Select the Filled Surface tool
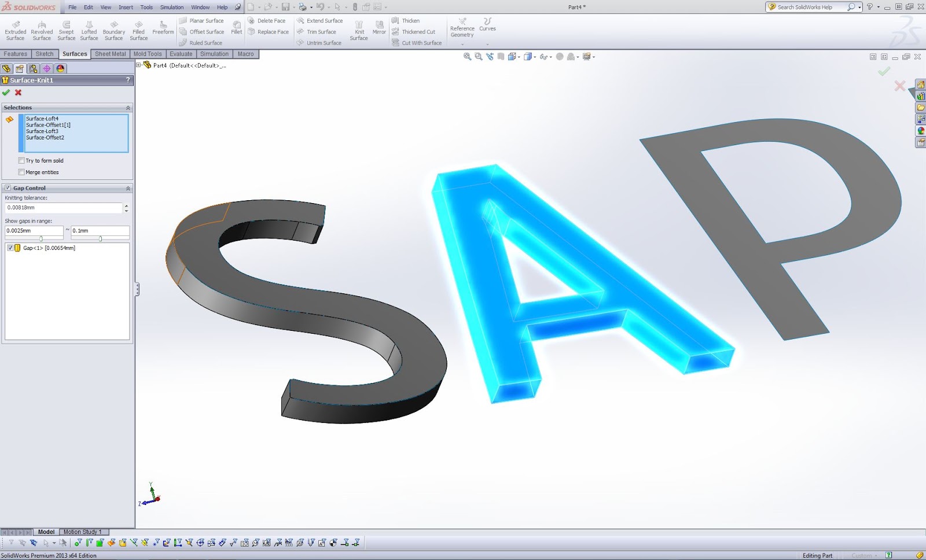 [139, 31]
